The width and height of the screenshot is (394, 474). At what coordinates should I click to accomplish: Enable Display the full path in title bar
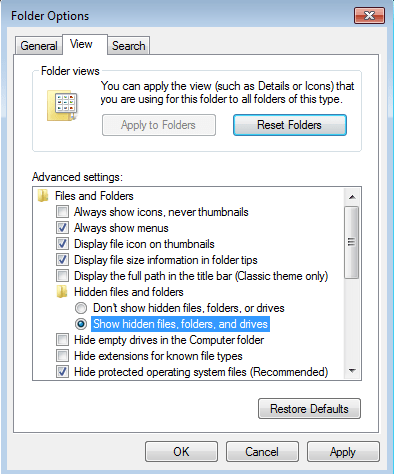(62, 276)
